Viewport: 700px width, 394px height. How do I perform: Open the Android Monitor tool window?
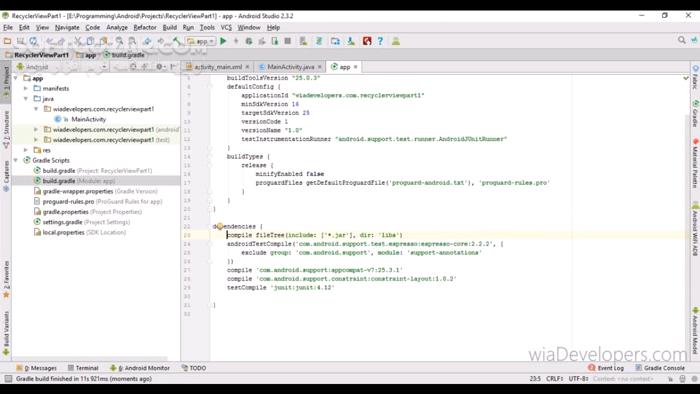tap(140, 368)
